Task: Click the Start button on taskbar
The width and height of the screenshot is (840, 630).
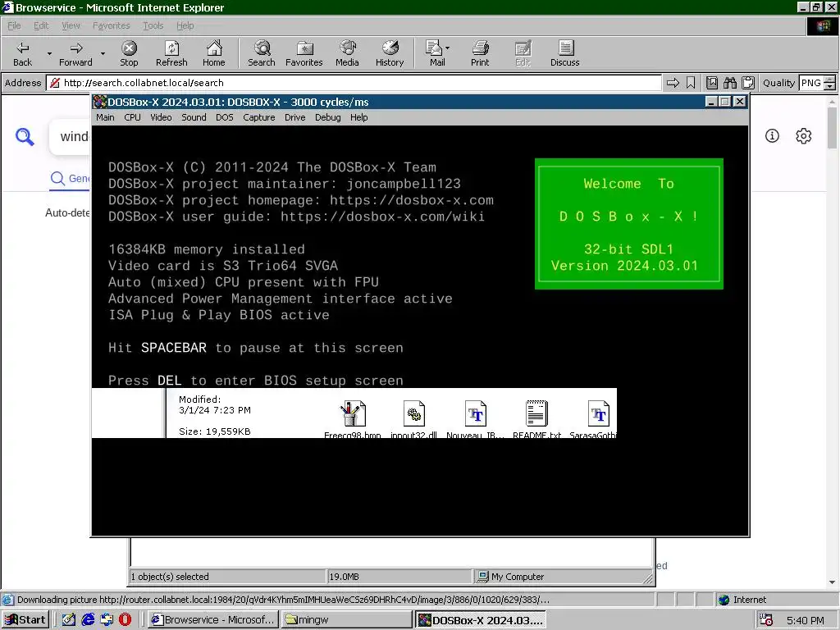Action: (25, 620)
